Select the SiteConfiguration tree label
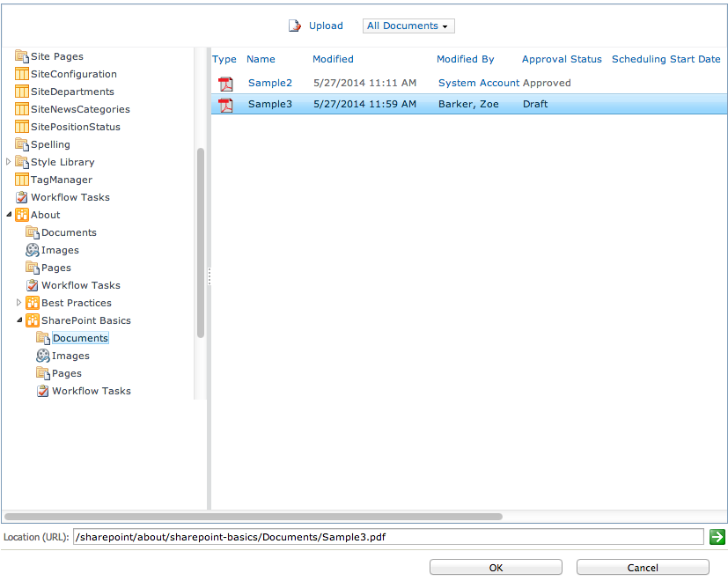 (74, 74)
